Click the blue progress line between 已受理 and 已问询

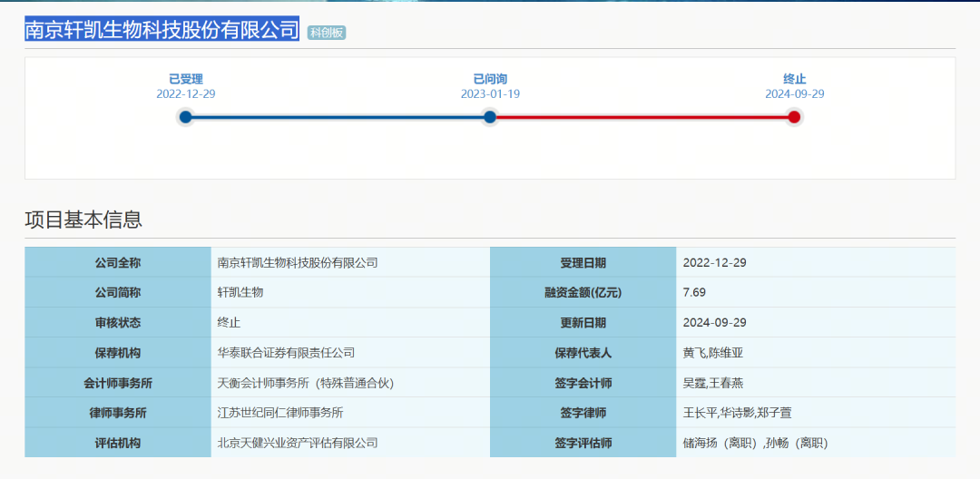338,117
